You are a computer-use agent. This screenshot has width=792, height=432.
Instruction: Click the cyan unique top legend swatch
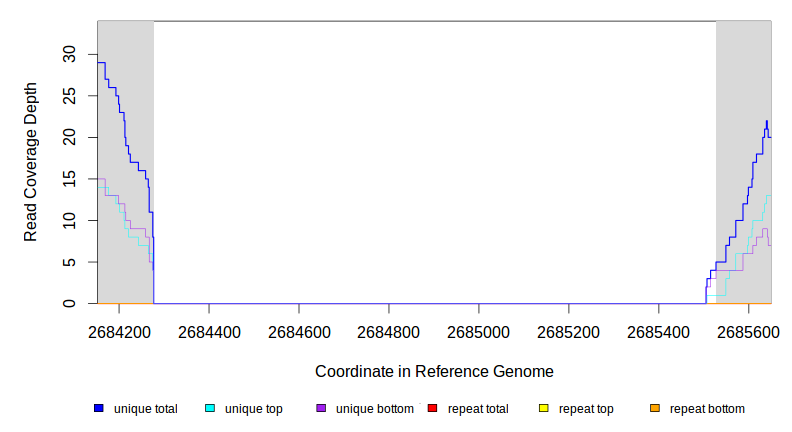[x=210, y=409]
